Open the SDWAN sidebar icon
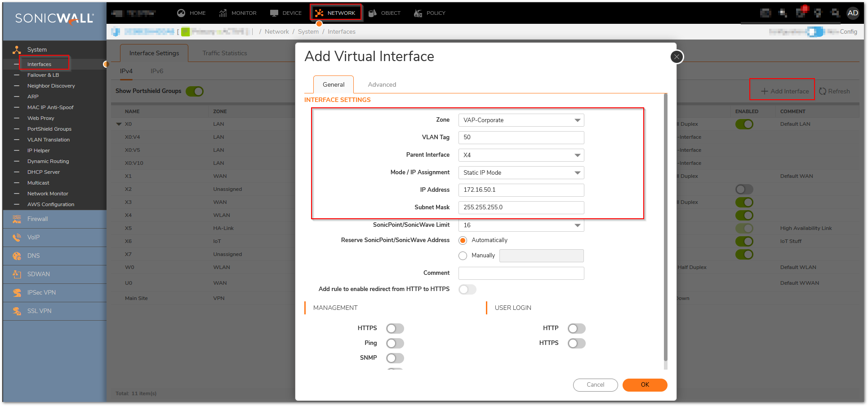 (x=17, y=274)
